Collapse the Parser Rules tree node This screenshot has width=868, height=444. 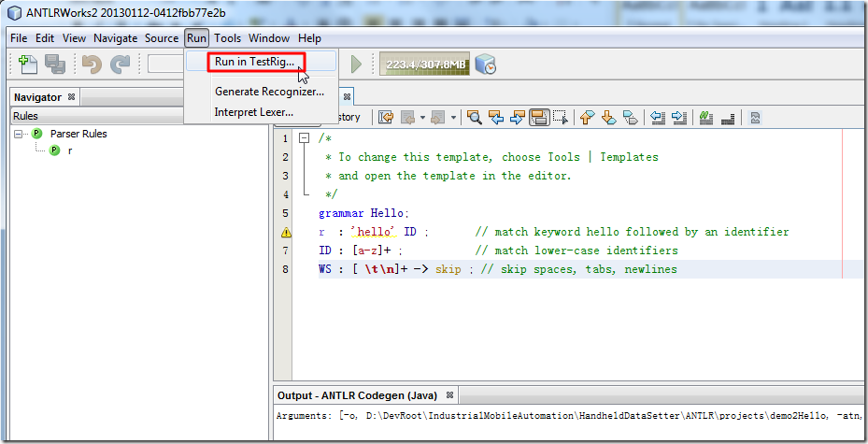[19, 134]
